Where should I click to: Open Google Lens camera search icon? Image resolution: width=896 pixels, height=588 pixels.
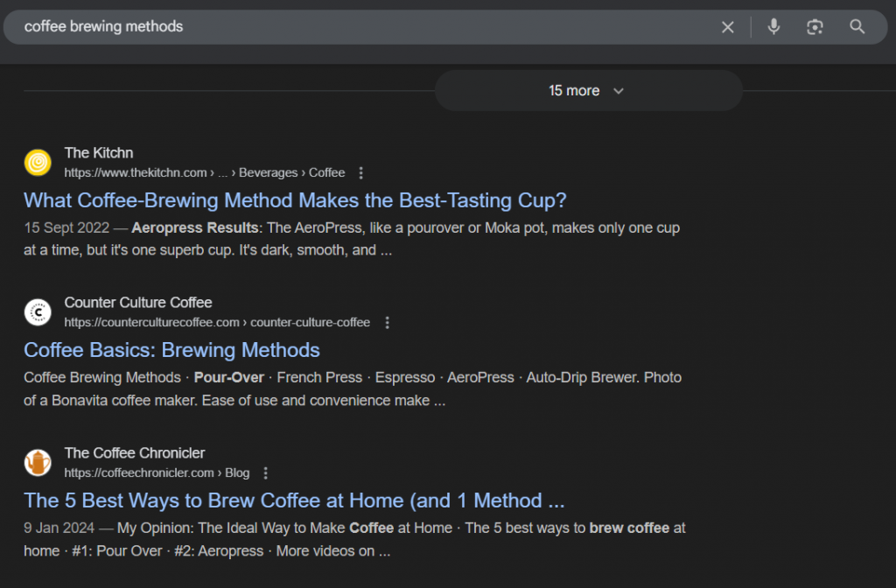pos(815,26)
